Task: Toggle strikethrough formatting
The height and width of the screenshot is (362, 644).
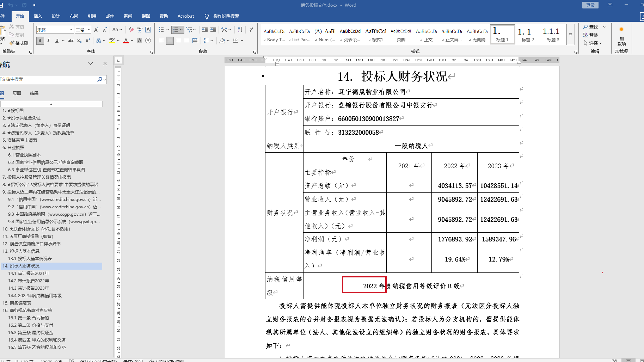Action: click(x=71, y=41)
